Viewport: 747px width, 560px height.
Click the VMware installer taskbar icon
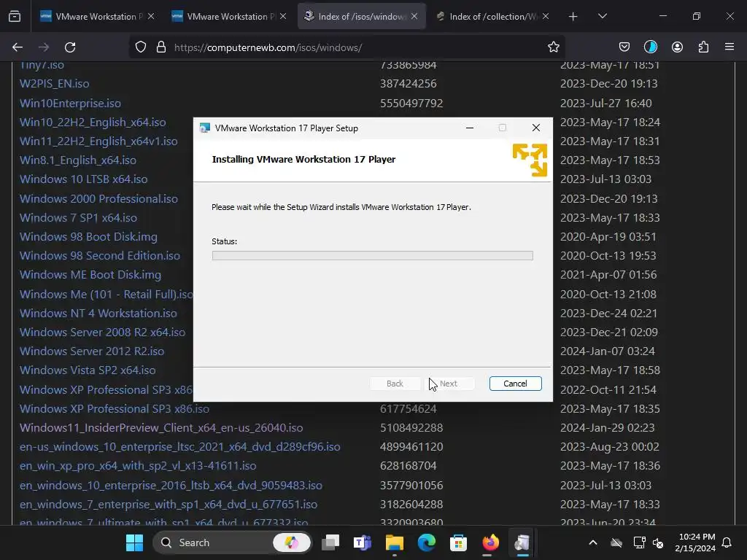(x=522, y=542)
